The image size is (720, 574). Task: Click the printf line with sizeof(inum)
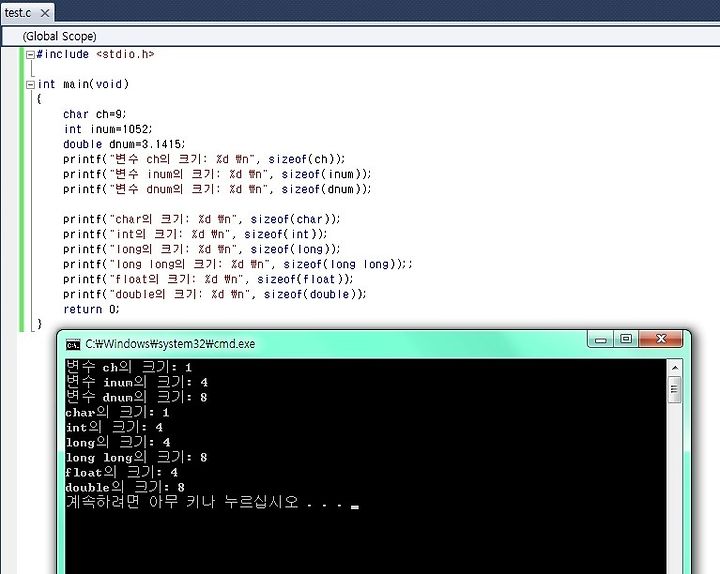[217, 174]
